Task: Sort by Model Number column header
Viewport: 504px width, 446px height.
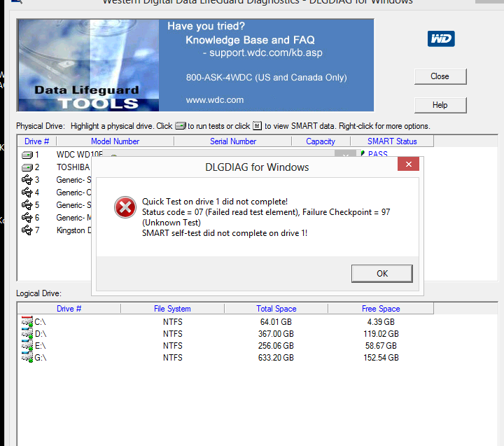Action: tap(115, 141)
